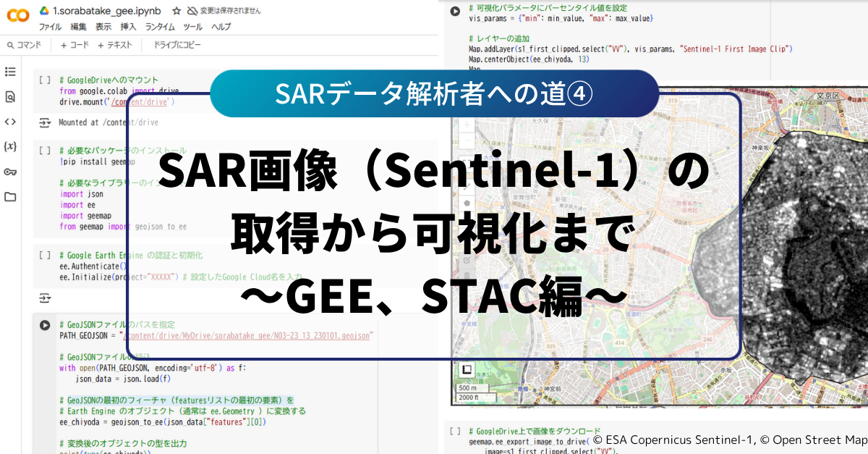868x454 pixels.
Task: Run the image download cell bracket
Action: (455, 431)
